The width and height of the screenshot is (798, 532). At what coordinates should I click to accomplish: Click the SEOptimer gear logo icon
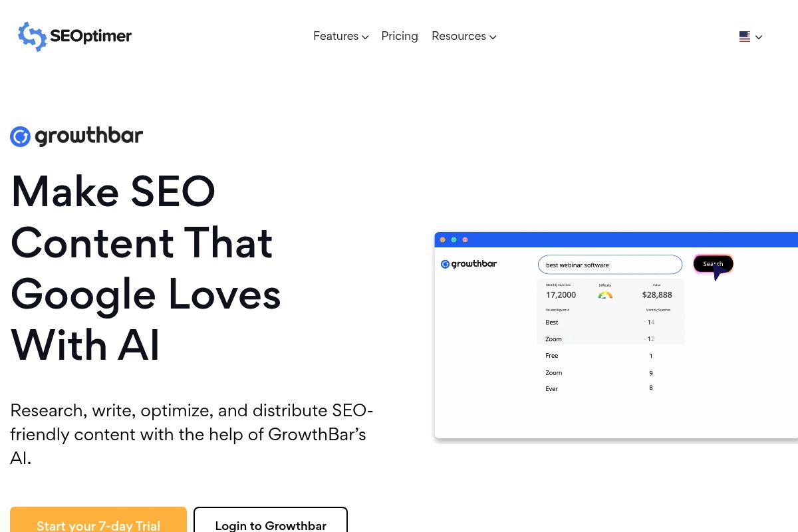tap(32, 37)
